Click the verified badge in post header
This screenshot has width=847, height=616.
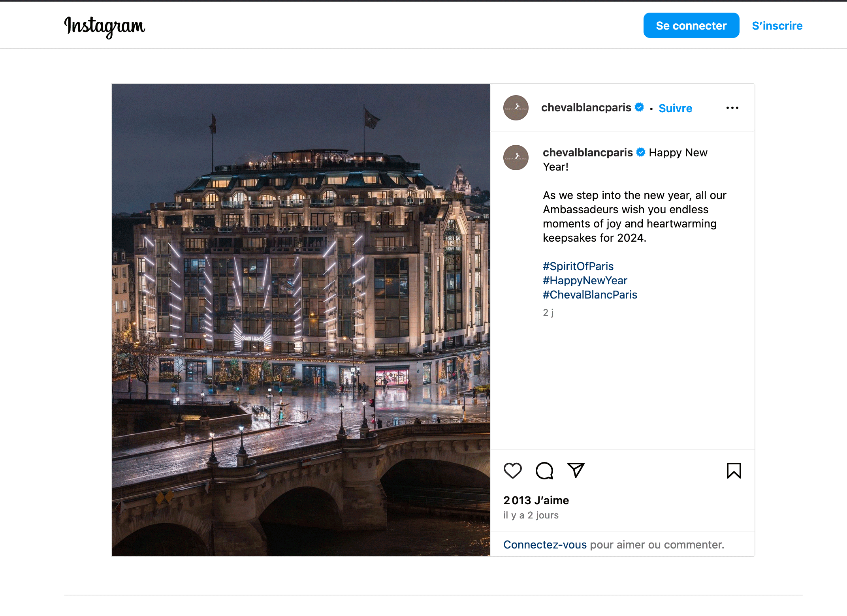click(639, 107)
